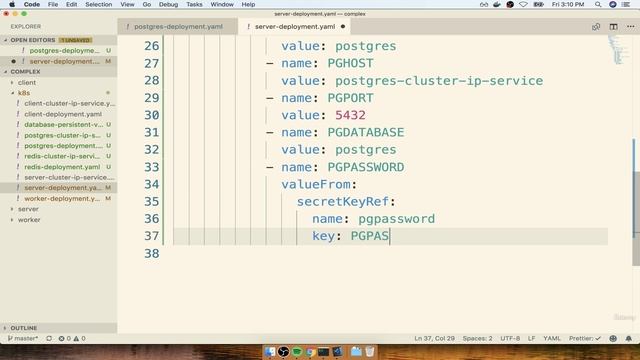The image size is (640, 360).
Task: Open Google Chrome from the Dock
Action: point(310,351)
